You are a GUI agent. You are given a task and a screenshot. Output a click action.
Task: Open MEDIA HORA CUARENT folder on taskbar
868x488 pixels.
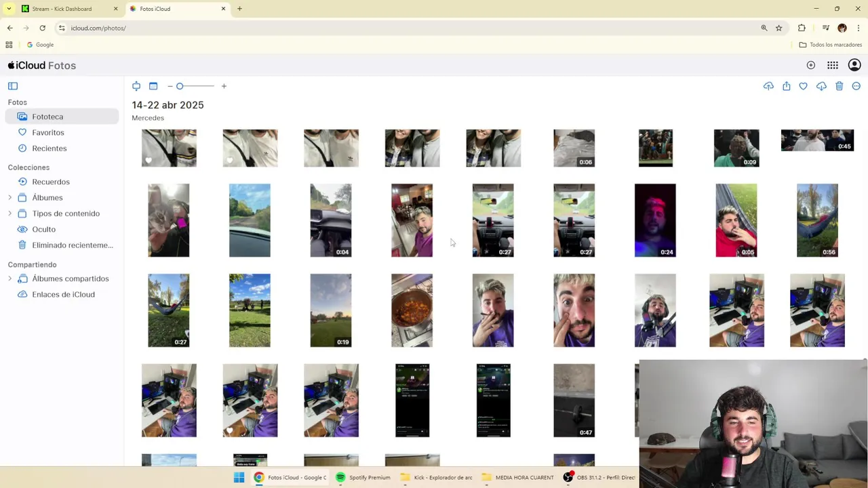(x=517, y=477)
